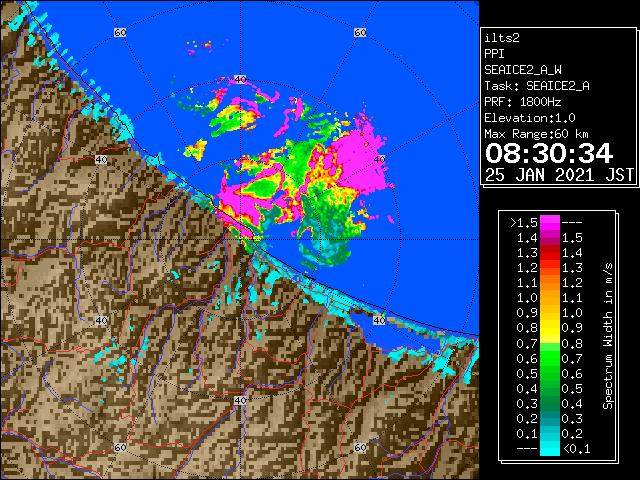
Task: Click the "40" range label due north of radar
Action: pyautogui.click(x=240, y=79)
